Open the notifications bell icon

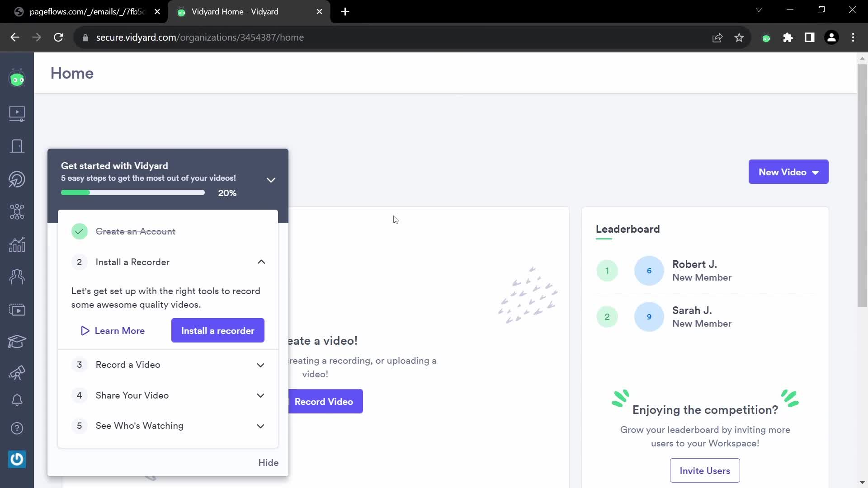[x=17, y=400]
